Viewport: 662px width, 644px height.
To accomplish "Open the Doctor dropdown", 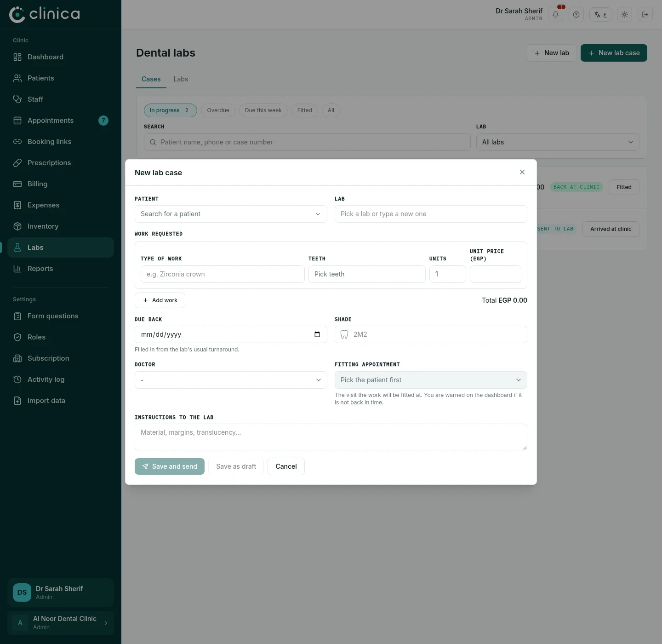I will [231, 380].
